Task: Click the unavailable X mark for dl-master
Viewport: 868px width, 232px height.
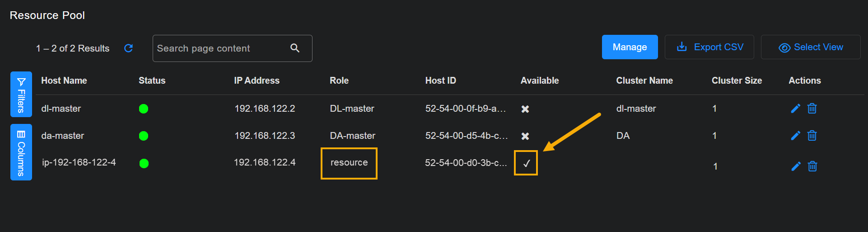Action: (x=525, y=109)
